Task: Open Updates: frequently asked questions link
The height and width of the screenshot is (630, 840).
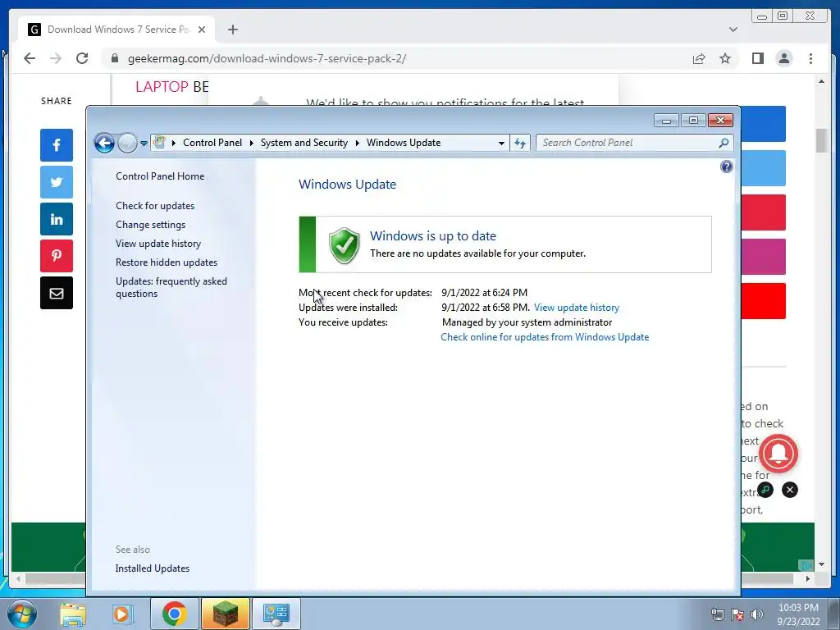Action: [x=171, y=287]
